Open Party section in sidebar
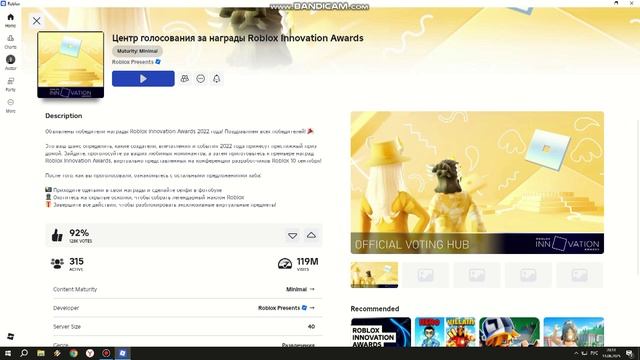This screenshot has height=360, width=640. coord(11,84)
